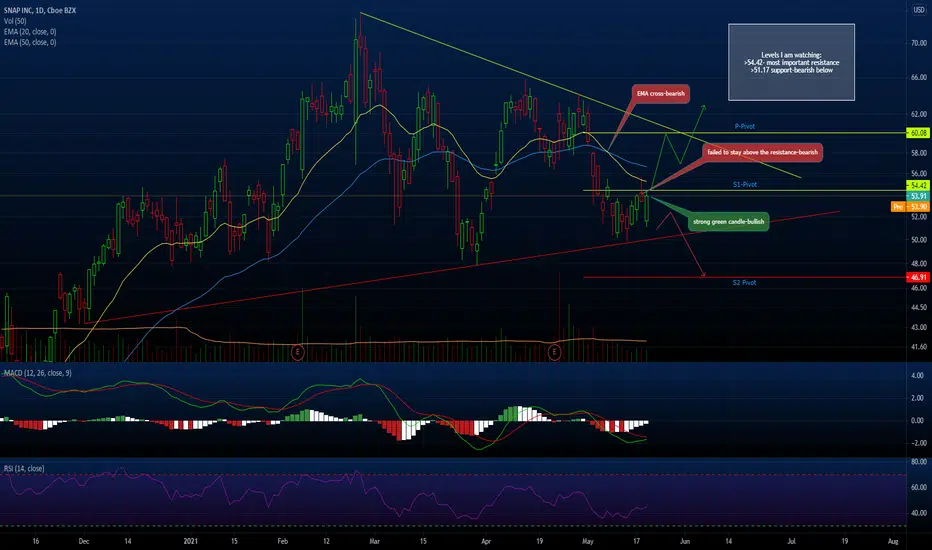This screenshot has height=550, width=932.
Task: Click the 'Levels I am watching' note box
Action: 791,62
